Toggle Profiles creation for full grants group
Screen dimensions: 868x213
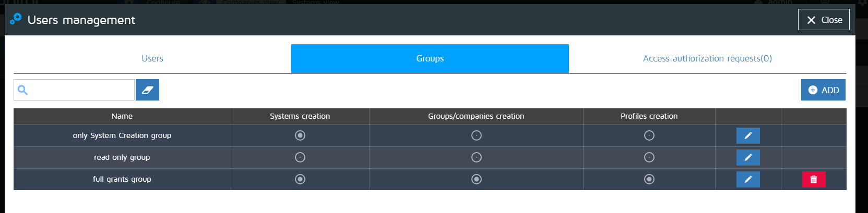pos(649,179)
